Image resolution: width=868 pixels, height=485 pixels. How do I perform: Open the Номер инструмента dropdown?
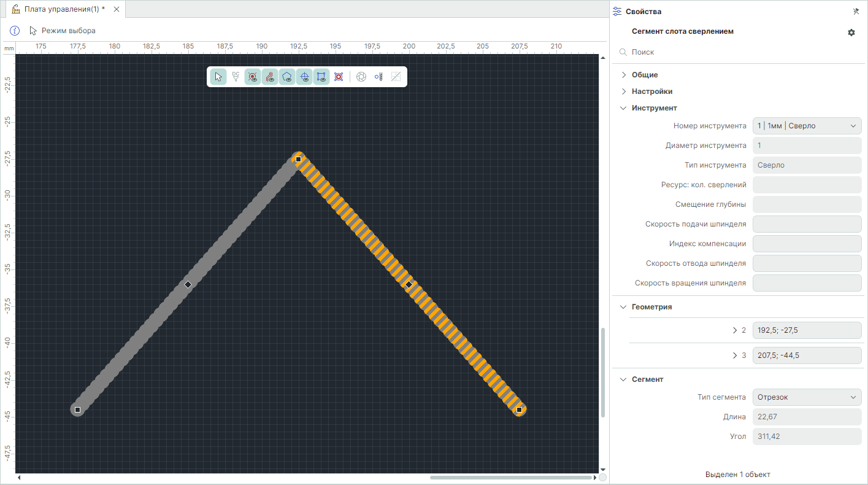pyautogui.click(x=807, y=126)
